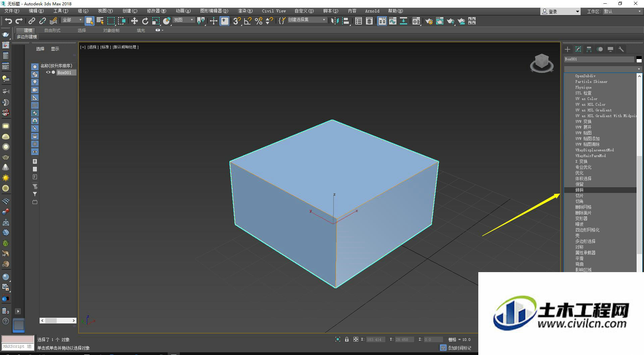Image resolution: width=644 pixels, height=355 pixels.
Task: Click the Box001 object color swatch
Action: (639, 59)
